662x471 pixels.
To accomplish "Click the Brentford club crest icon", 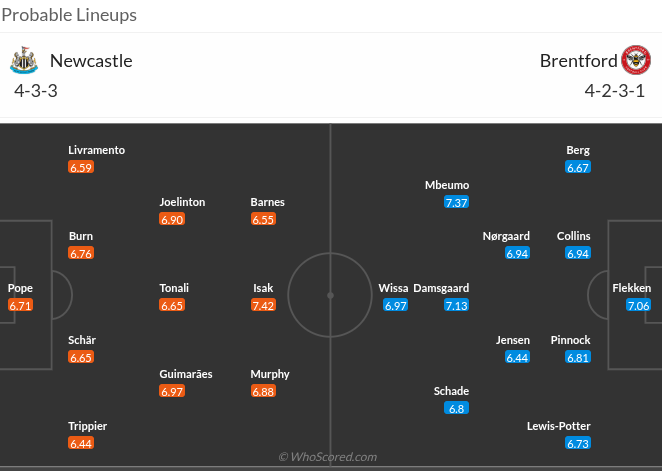I will pyautogui.click(x=636, y=61).
